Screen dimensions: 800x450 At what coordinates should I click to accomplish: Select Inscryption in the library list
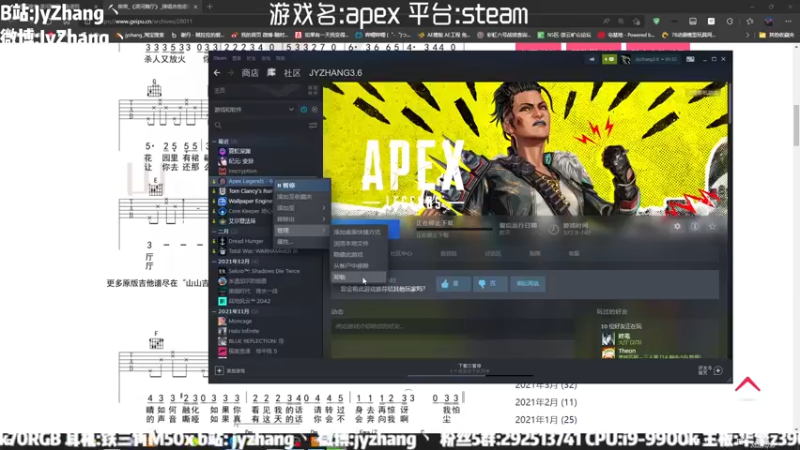242,171
